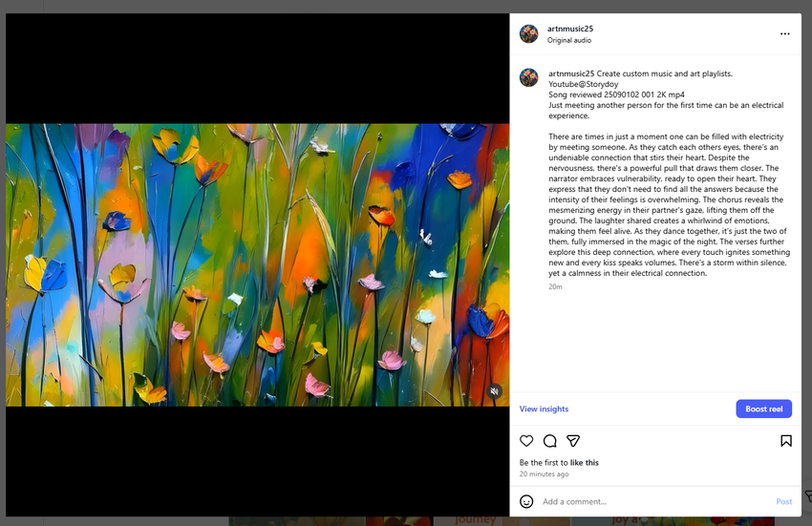Viewport: 812px width, 526px height.
Task: Save the post with the bookmark icon
Action: [785, 441]
